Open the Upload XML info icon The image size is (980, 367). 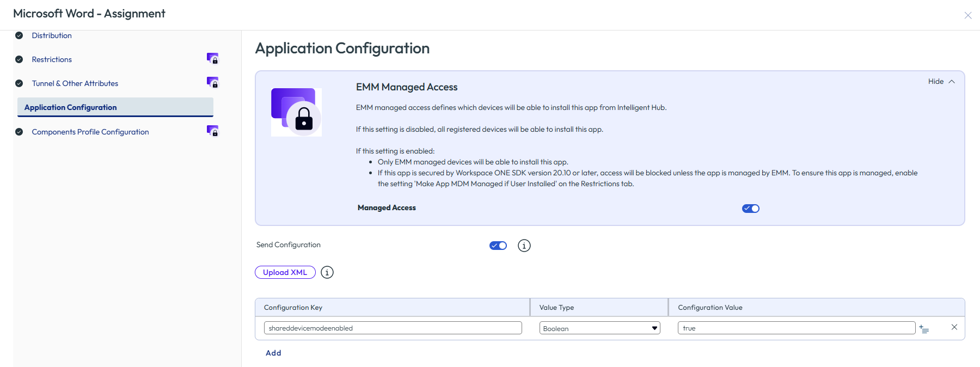coord(327,272)
